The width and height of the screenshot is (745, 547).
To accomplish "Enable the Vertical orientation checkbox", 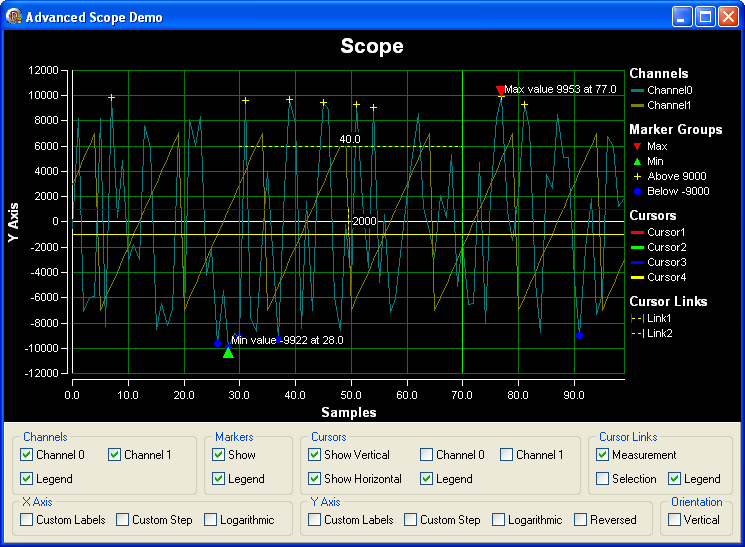I will pyautogui.click(x=675, y=520).
